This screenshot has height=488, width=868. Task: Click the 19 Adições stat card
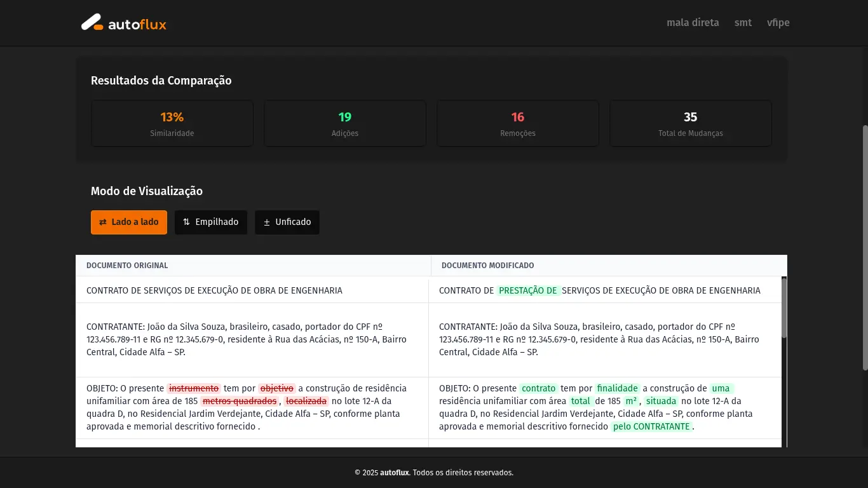344,123
